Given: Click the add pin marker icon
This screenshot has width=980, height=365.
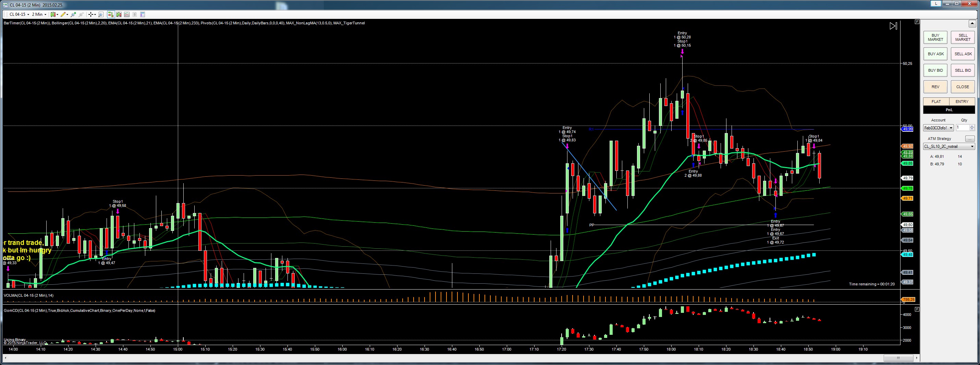Looking at the screenshot, I should click(x=73, y=14).
